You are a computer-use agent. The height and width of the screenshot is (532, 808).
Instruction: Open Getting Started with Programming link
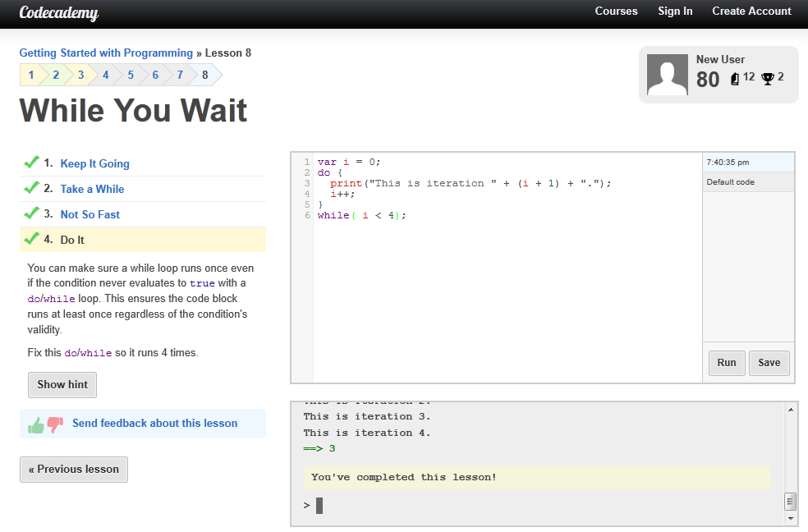[106, 53]
